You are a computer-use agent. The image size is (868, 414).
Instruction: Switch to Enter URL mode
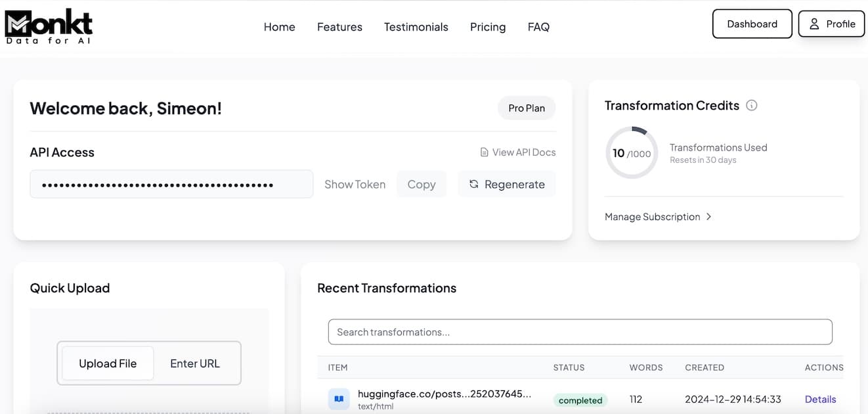click(195, 363)
